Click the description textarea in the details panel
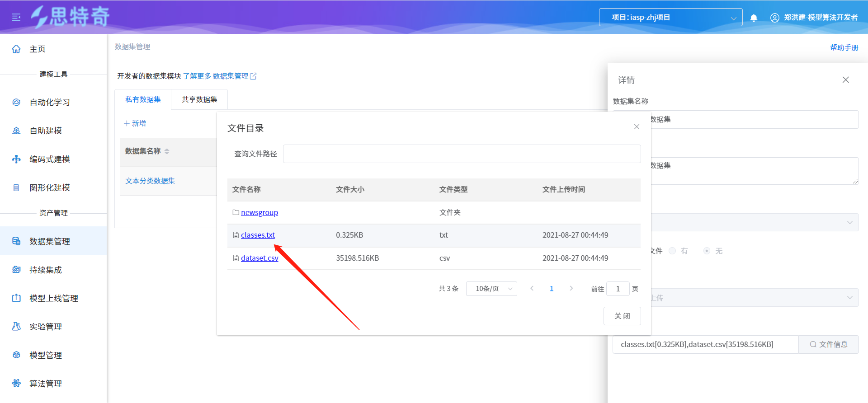868x403 pixels. click(x=755, y=171)
